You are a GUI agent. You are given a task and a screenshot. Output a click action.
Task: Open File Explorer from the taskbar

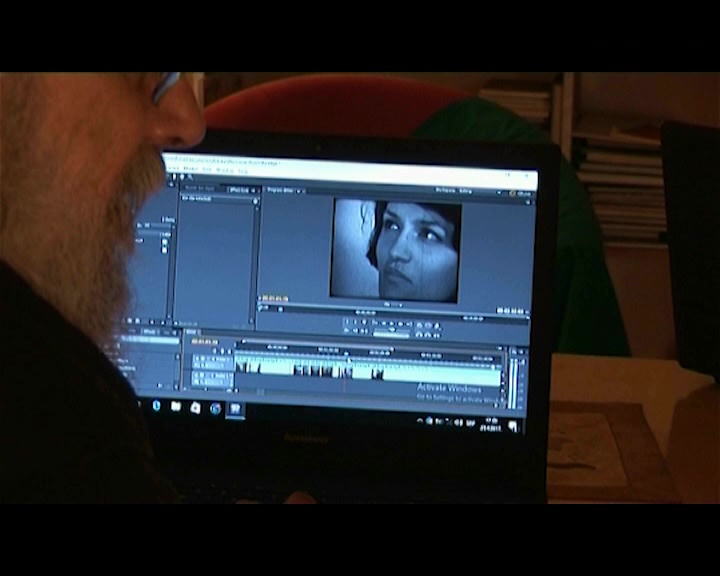pos(176,406)
